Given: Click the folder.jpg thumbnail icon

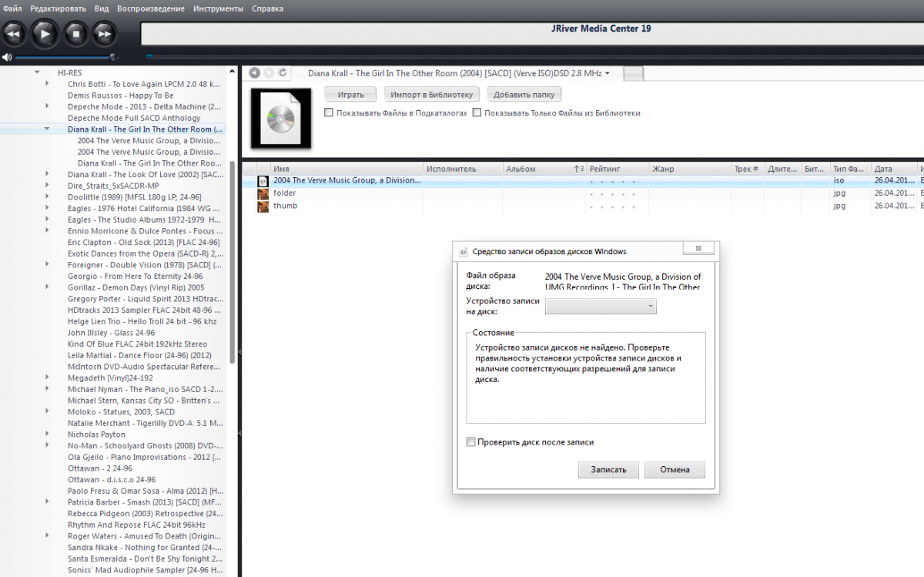Looking at the screenshot, I should (x=263, y=193).
